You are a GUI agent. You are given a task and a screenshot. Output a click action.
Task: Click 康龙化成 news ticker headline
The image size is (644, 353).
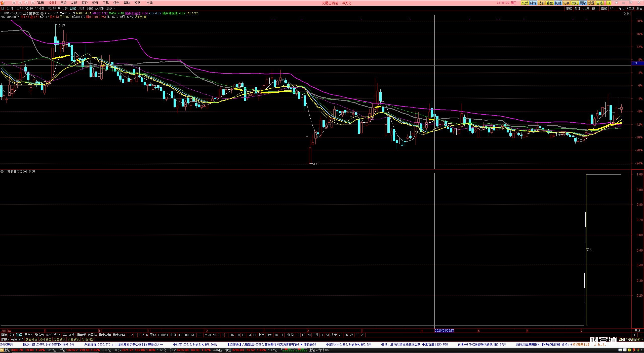[49, 344]
